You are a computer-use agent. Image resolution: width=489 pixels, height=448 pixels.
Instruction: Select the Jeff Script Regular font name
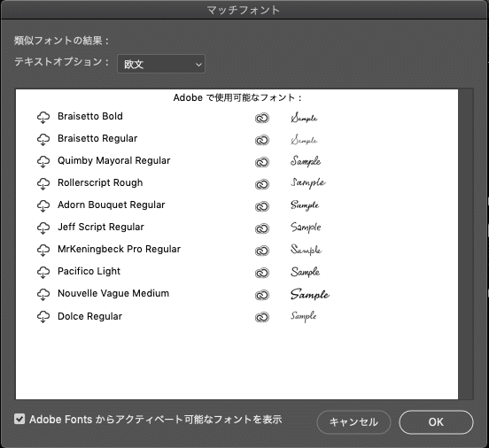101,228
